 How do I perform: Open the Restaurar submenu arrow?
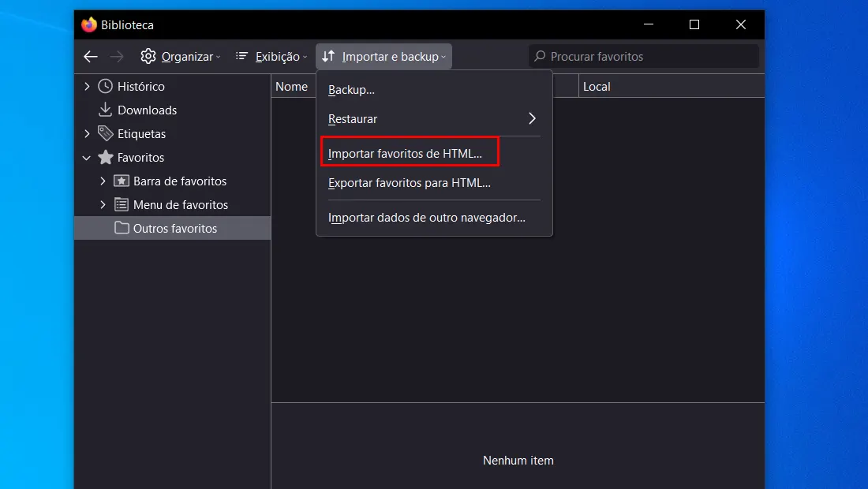pyautogui.click(x=532, y=118)
